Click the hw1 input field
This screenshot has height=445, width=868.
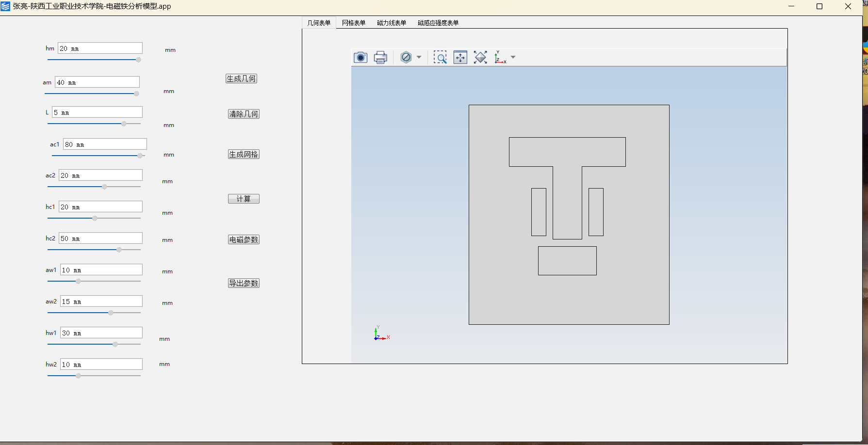point(101,333)
